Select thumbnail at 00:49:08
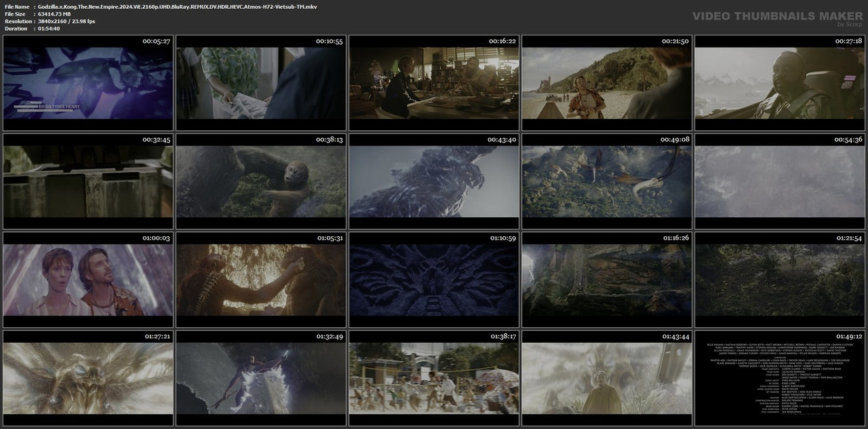The height and width of the screenshot is (429, 868). [607, 181]
